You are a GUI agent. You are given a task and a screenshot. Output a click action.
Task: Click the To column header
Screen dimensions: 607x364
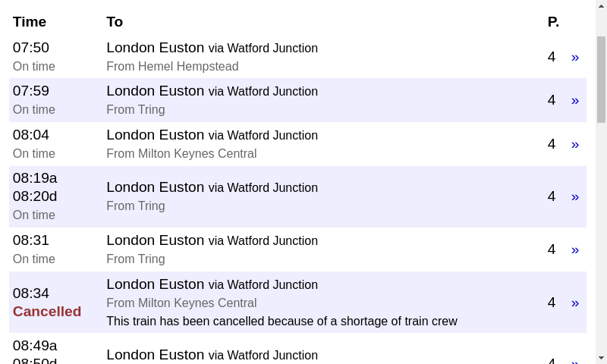coord(115,22)
